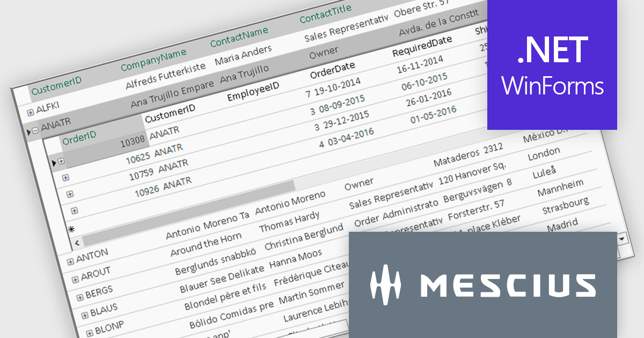Sort by the green CustomerID main column header
644x338 pixels.
click(56, 86)
